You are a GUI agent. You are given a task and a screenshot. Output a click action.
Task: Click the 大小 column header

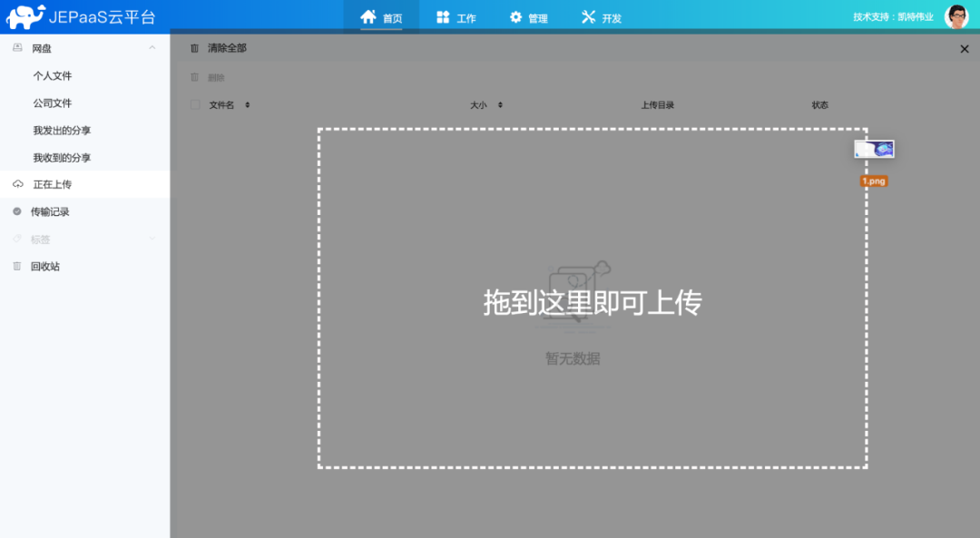[478, 105]
